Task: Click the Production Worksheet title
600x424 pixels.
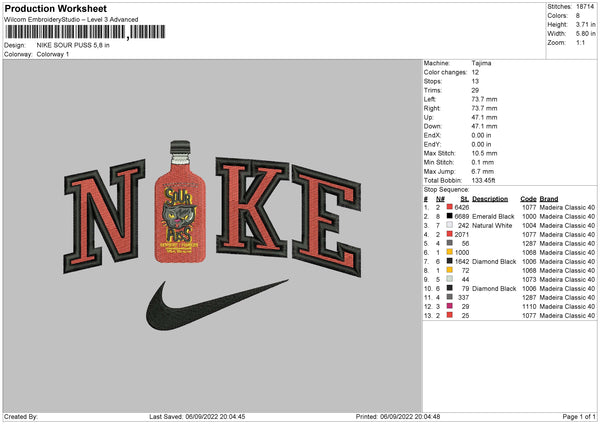Action: tap(55, 8)
